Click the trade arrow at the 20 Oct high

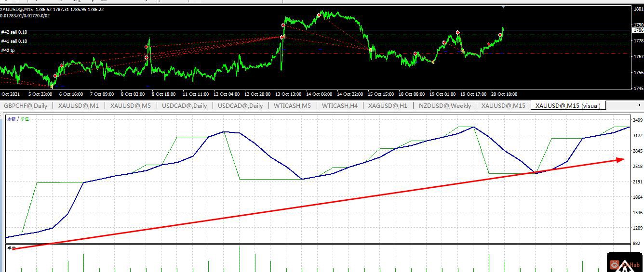(x=500, y=35)
